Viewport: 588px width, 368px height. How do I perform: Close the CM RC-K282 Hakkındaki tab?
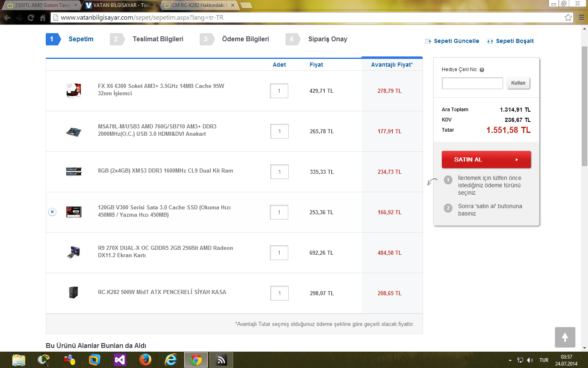(233, 5)
